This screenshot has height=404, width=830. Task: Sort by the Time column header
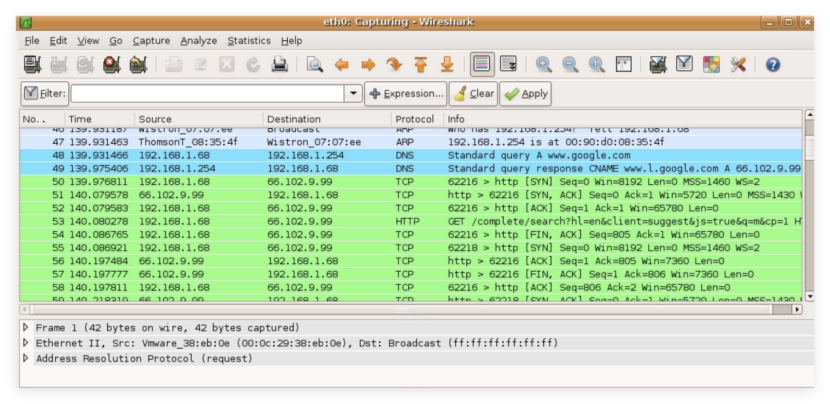[x=100, y=119]
